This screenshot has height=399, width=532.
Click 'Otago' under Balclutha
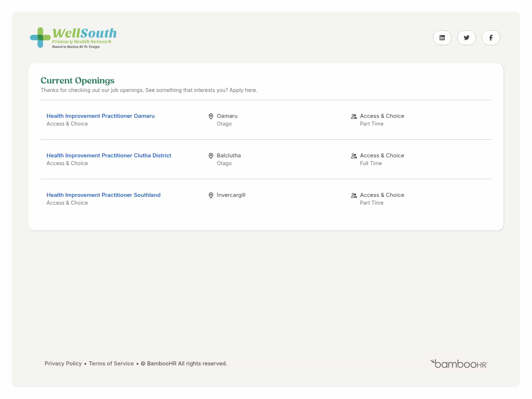coord(224,163)
